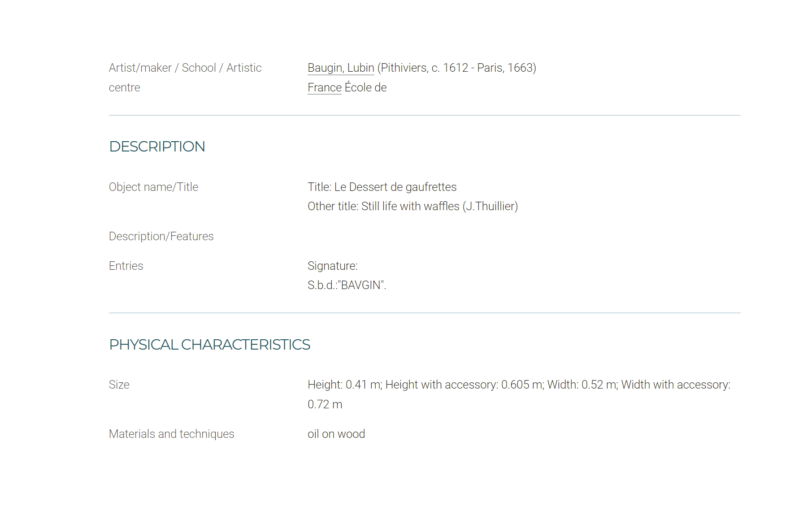Click the DESCRIPTION section heading
This screenshot has height=519, width=812.
157,147
